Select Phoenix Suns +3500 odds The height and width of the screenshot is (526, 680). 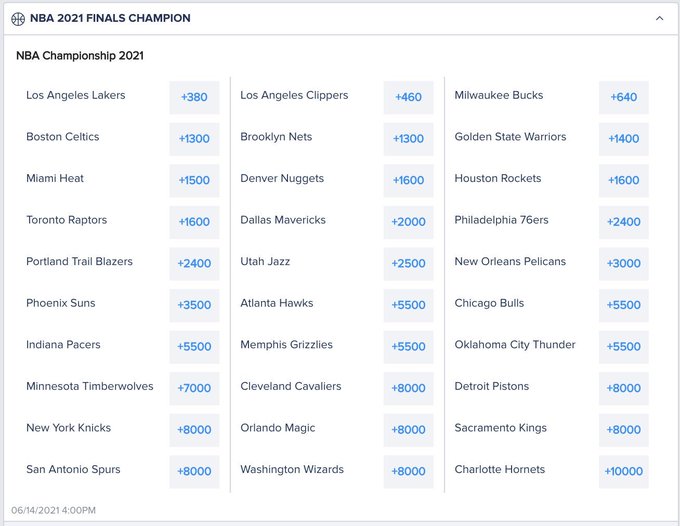(x=194, y=305)
